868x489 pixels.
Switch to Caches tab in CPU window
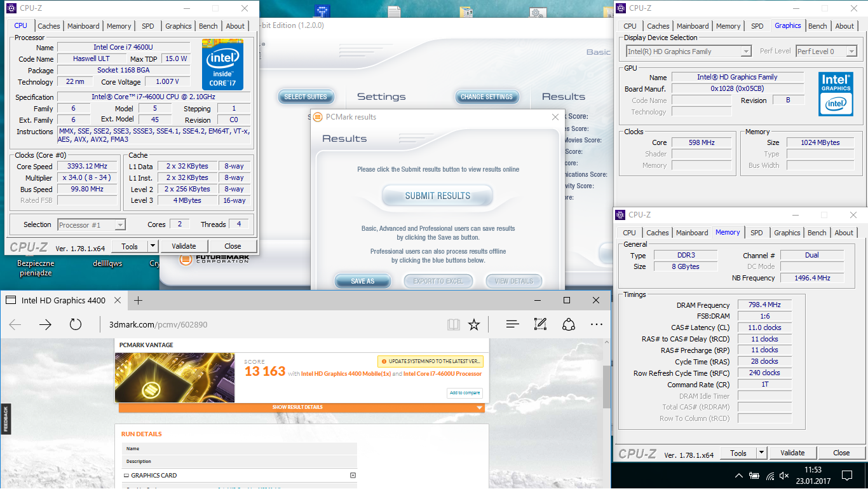pyautogui.click(x=49, y=26)
